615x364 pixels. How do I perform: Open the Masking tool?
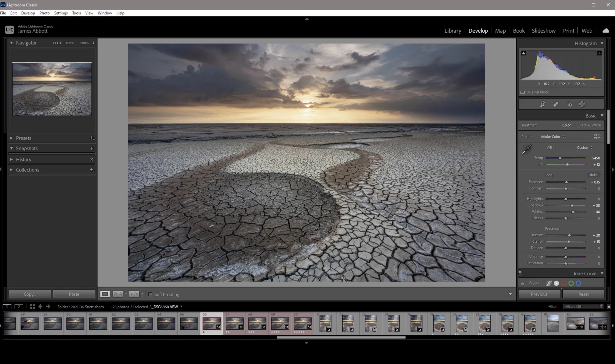[x=582, y=104]
